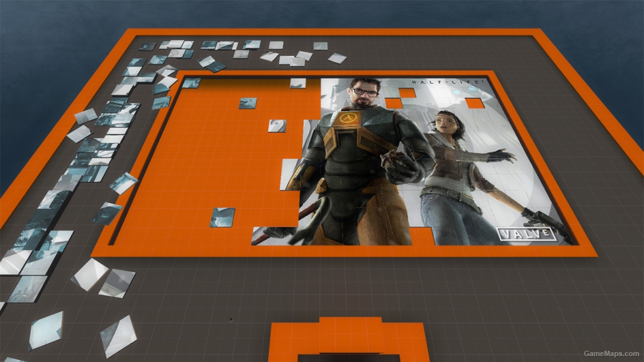Select the small placed piece at board's top center
This screenshot has width=644, height=362.
click(x=298, y=83)
